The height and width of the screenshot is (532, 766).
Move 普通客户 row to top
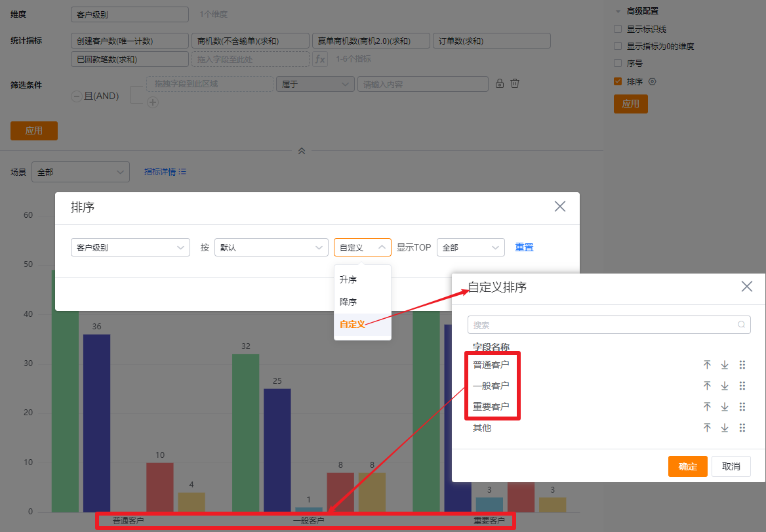(x=707, y=365)
